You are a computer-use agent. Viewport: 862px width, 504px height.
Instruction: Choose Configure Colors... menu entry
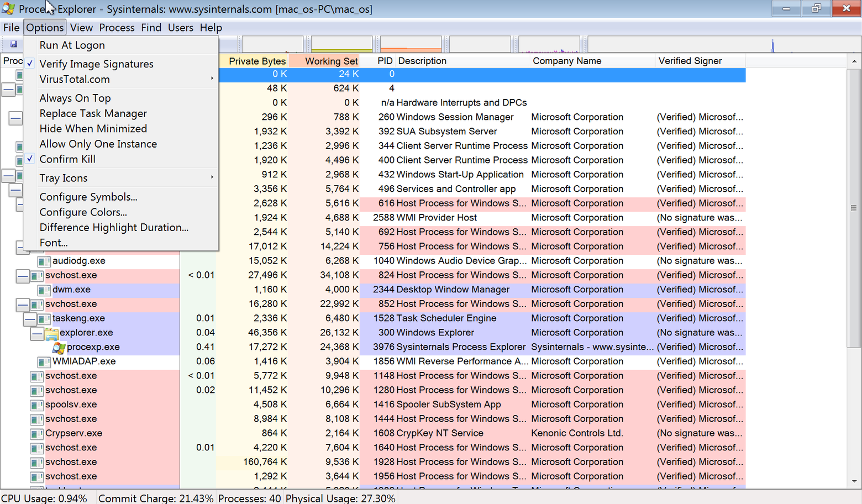[121, 212]
